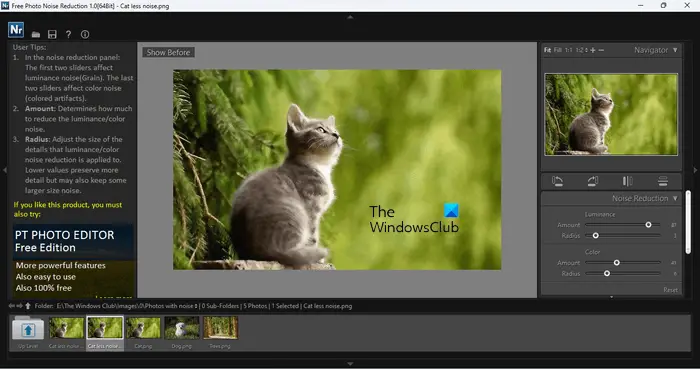Select the highlighted Cat less noise thumbnail

click(x=105, y=332)
